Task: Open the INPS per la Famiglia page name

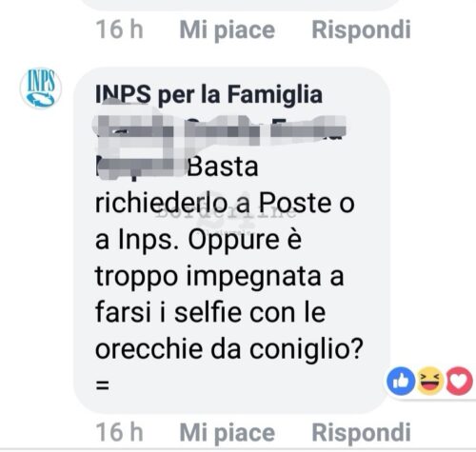Action: coord(208,95)
